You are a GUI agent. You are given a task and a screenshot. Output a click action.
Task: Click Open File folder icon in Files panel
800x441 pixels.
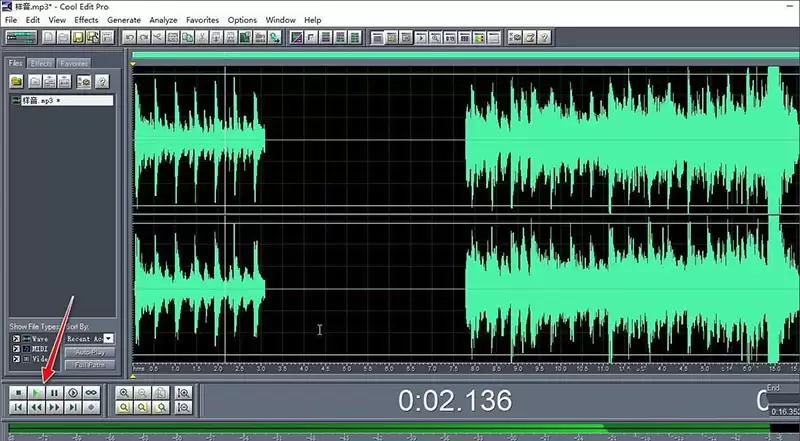pos(16,81)
